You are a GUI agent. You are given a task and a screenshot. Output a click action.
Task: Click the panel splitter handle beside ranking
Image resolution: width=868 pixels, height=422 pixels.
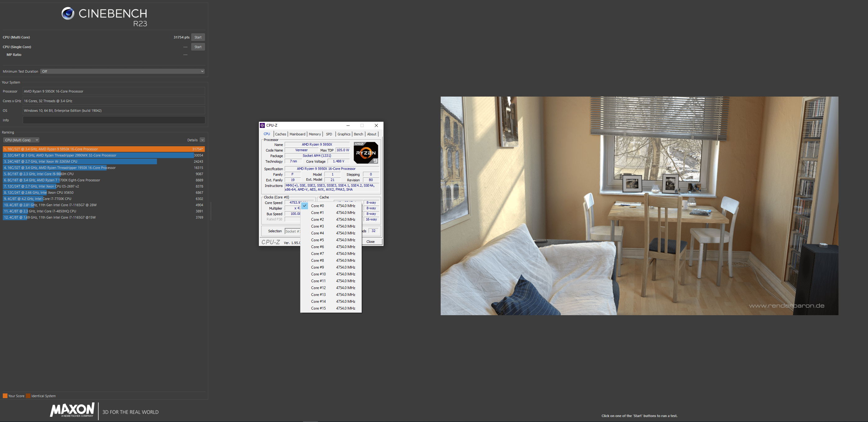211,211
